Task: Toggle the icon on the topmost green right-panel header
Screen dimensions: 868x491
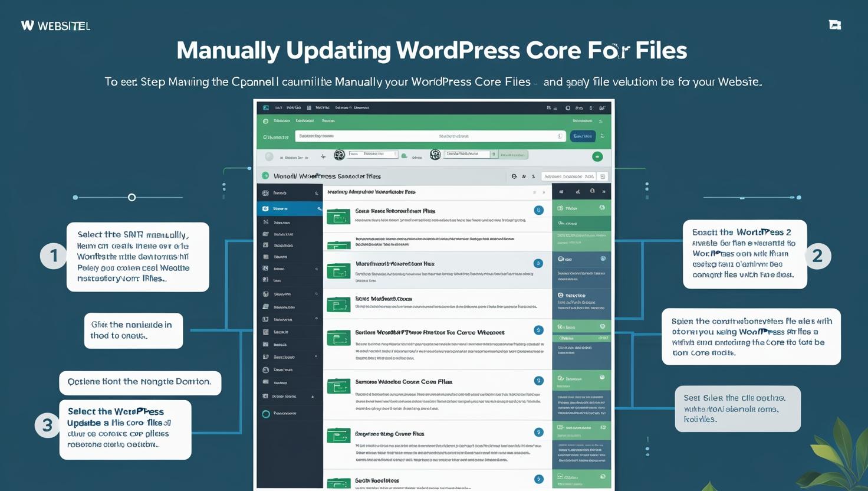Action: pyautogui.click(x=602, y=208)
